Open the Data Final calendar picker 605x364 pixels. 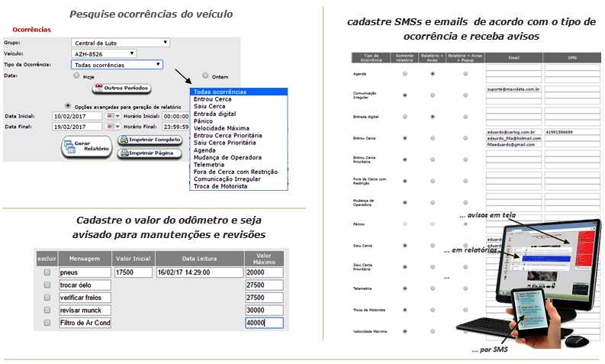click(x=113, y=127)
